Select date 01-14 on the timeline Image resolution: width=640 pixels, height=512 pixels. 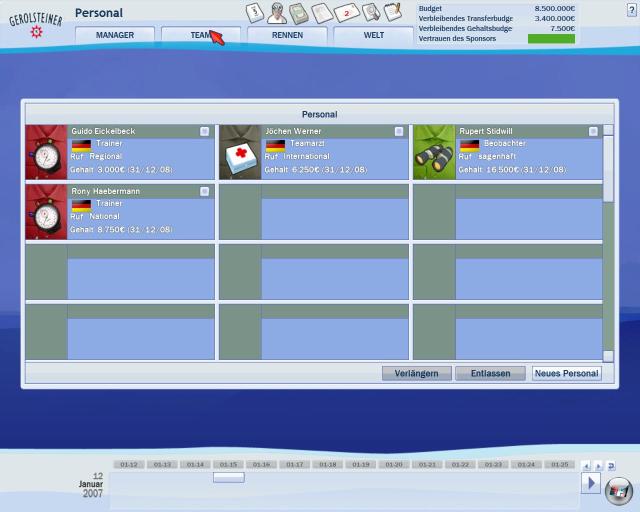[195, 465]
